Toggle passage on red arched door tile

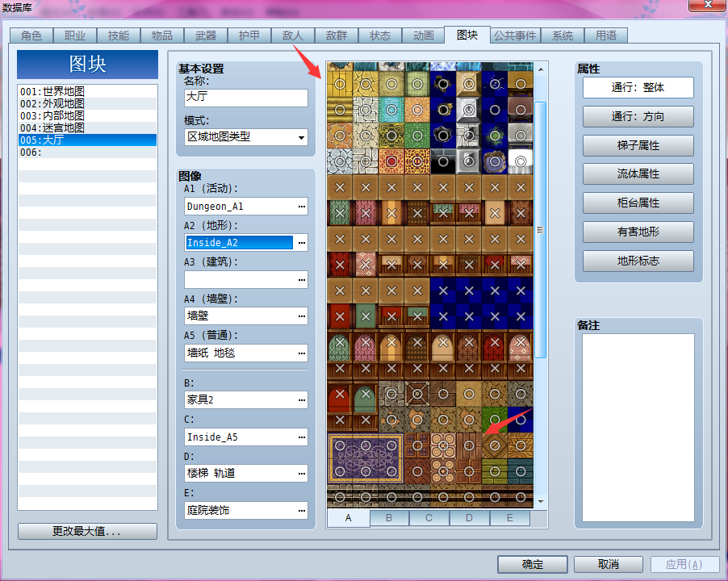(340, 394)
